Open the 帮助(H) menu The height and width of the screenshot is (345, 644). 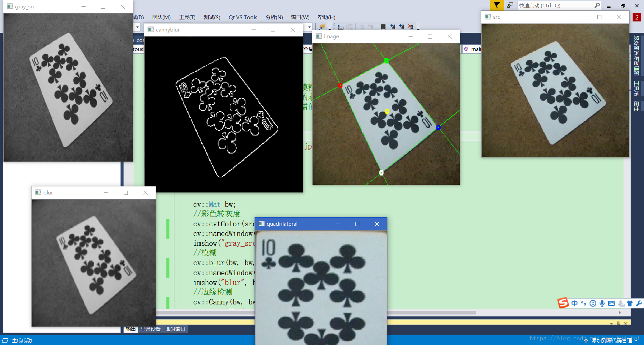tap(326, 17)
